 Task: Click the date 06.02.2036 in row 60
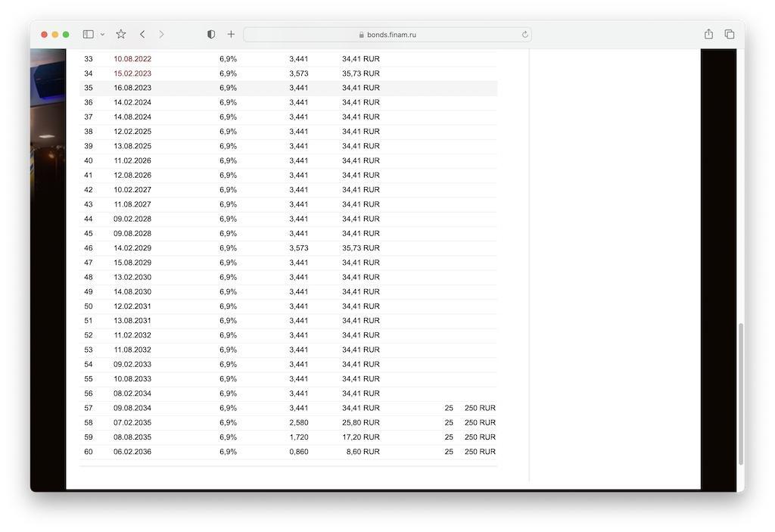(132, 452)
